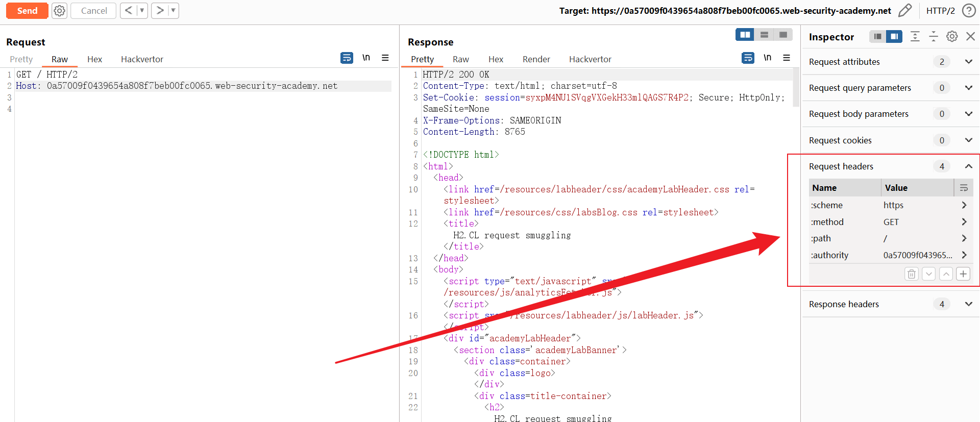Click Inspector expand all sections icon
This screenshot has width=980, height=422.
point(915,36)
